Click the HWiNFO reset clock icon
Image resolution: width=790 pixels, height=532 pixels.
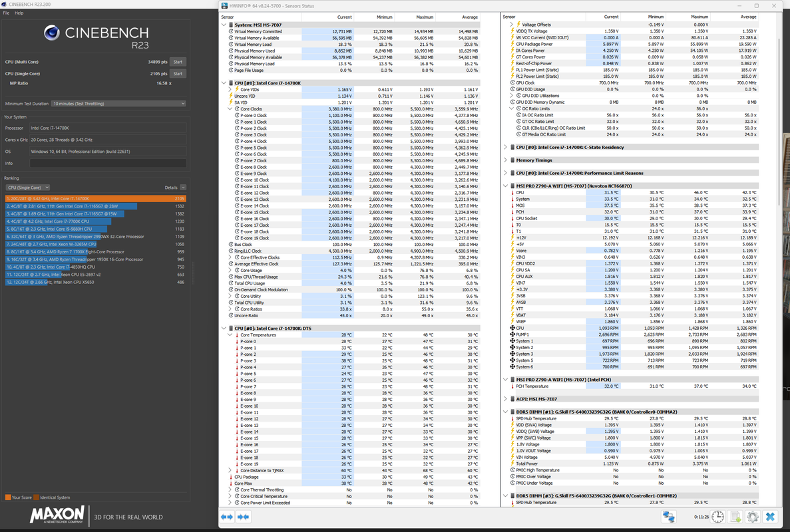click(x=718, y=517)
